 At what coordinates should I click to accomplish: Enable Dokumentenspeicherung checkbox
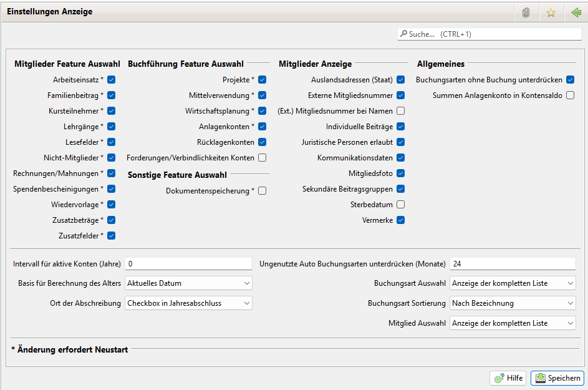pyautogui.click(x=263, y=191)
